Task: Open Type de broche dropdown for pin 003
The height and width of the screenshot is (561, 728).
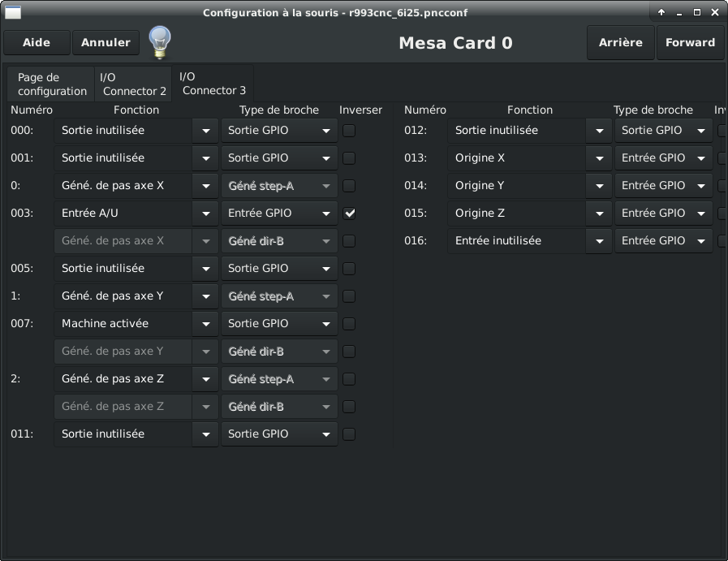Action: [279, 214]
